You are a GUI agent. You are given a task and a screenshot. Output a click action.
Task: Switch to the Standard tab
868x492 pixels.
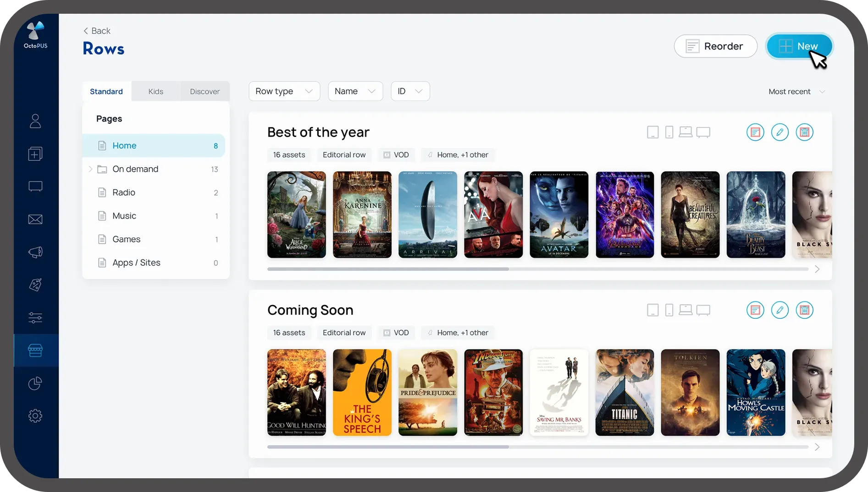[x=106, y=92]
